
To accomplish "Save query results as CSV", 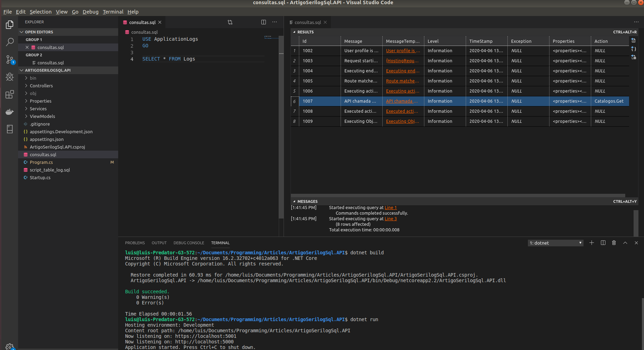I will (x=634, y=40).
